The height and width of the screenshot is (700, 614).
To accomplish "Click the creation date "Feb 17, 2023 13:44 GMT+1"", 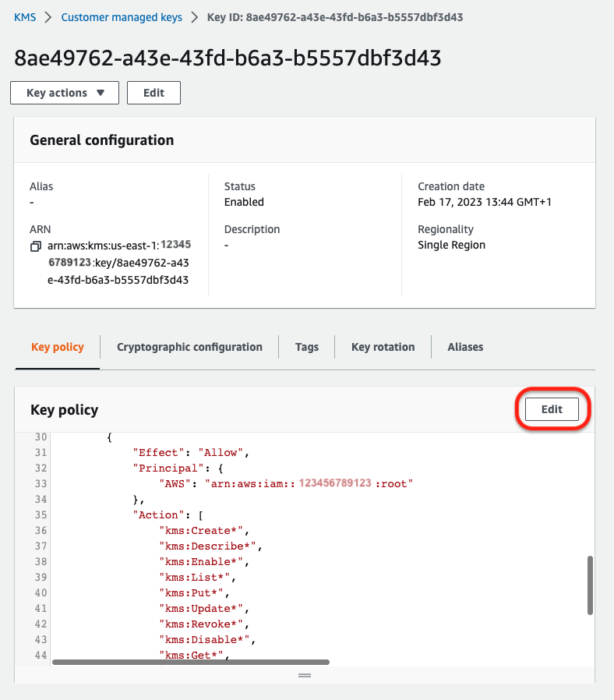I will tap(485, 202).
